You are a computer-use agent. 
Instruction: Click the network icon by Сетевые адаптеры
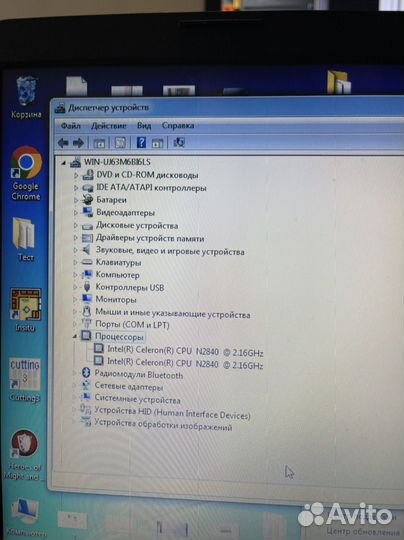point(86,385)
